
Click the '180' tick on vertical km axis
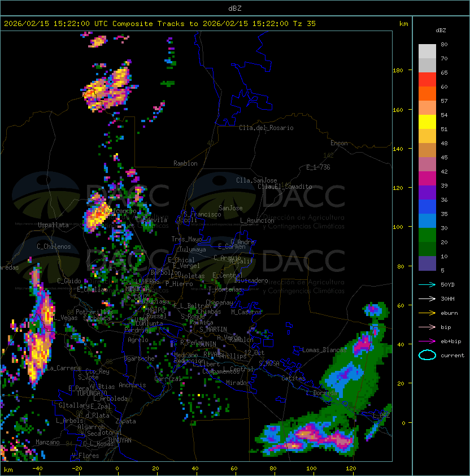pyautogui.click(x=398, y=71)
